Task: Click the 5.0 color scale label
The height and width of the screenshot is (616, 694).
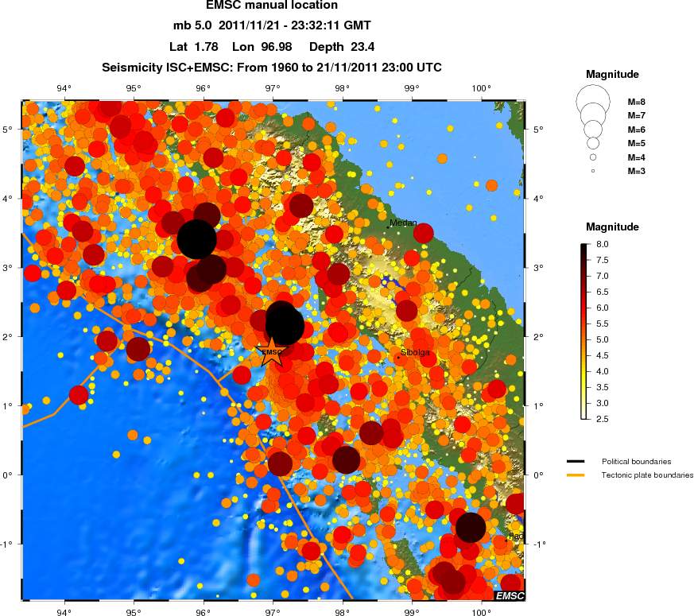Action: point(602,339)
